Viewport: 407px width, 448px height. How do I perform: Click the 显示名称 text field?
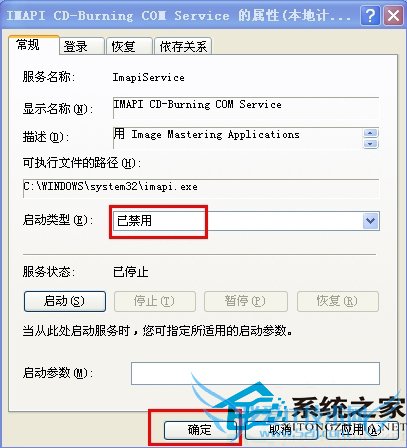point(246,108)
